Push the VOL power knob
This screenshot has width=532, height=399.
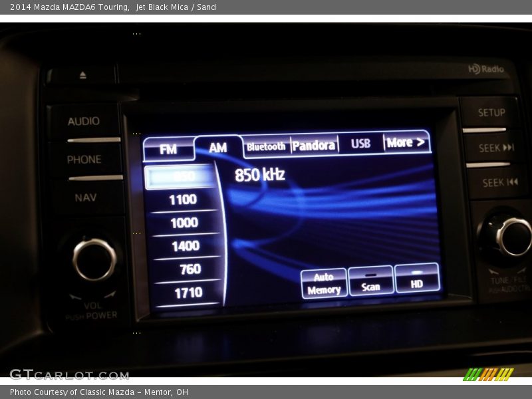pos(94,259)
